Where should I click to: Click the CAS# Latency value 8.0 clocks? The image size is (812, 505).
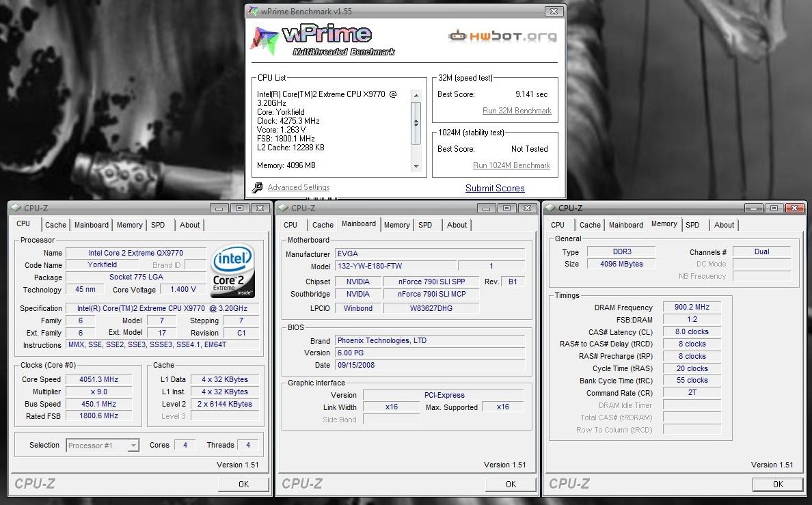coord(692,331)
